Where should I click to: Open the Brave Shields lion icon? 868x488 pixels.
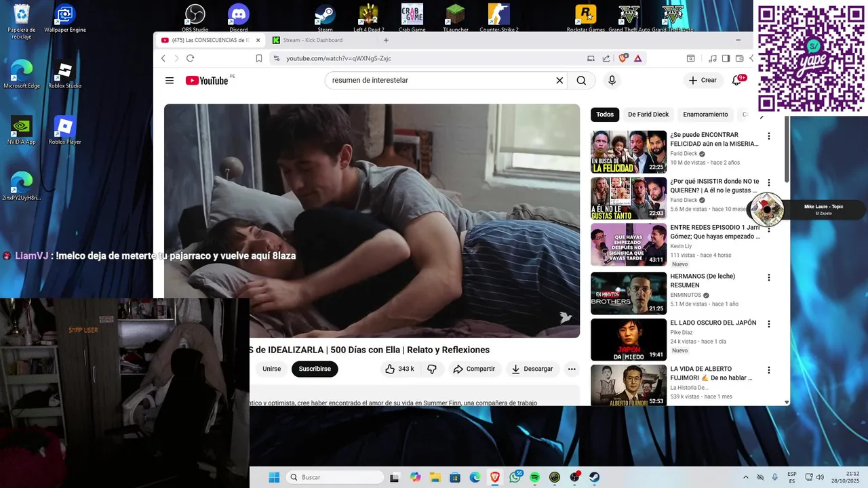click(x=623, y=58)
